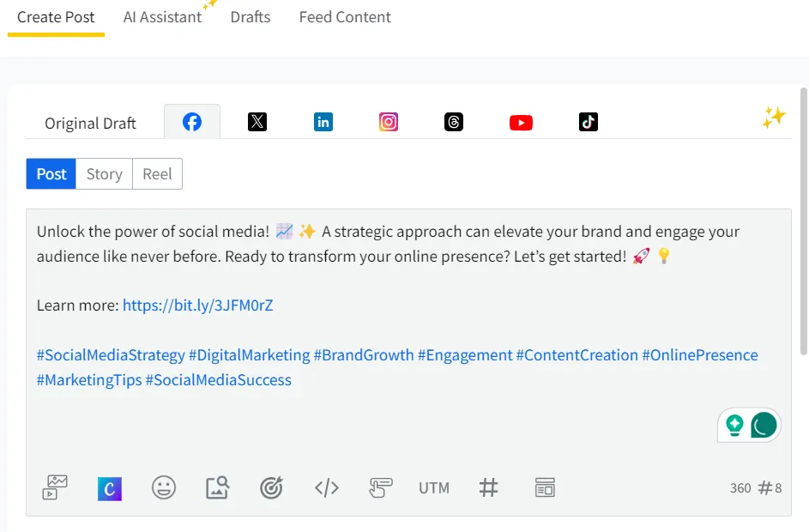Open the AI Assistant section
This screenshot has width=809, height=532.
point(162,16)
